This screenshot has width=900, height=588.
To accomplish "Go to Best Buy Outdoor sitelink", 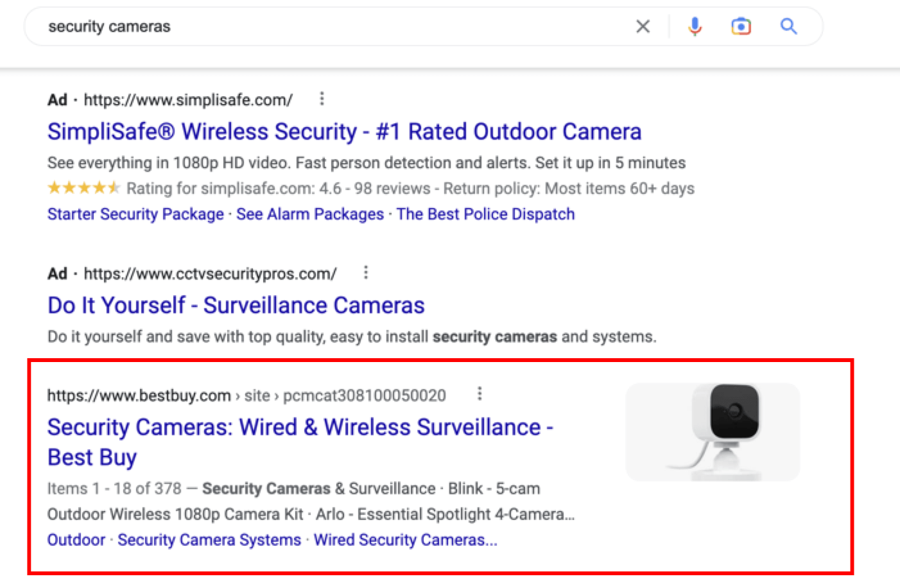I will pos(76,540).
